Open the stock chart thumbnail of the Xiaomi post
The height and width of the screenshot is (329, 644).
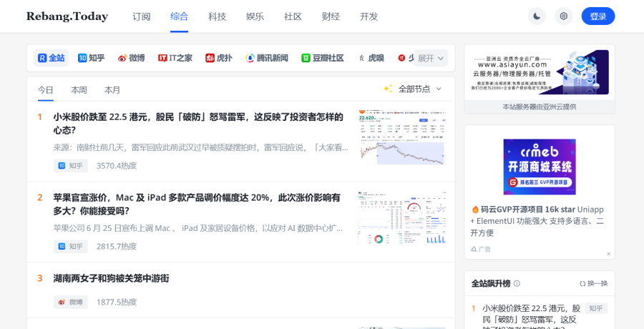(401, 137)
